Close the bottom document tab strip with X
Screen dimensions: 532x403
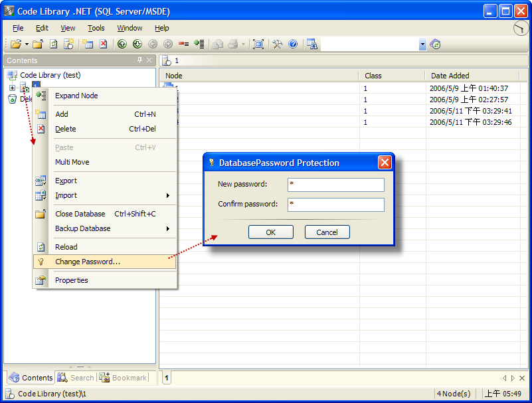[x=522, y=378]
